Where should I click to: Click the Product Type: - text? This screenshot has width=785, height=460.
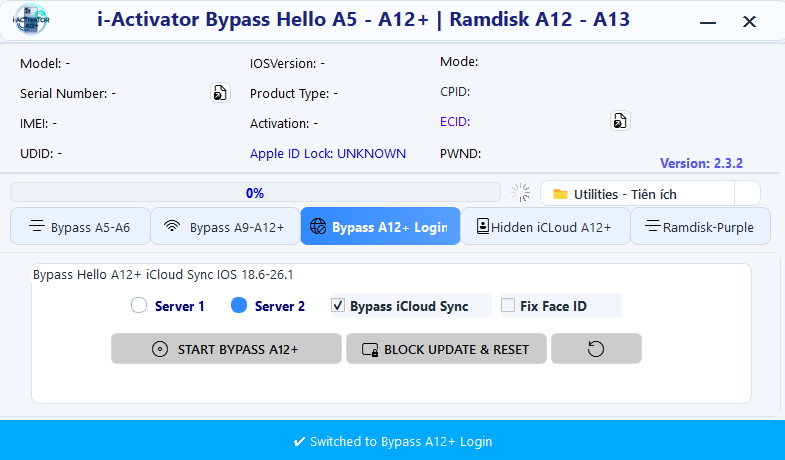click(294, 94)
